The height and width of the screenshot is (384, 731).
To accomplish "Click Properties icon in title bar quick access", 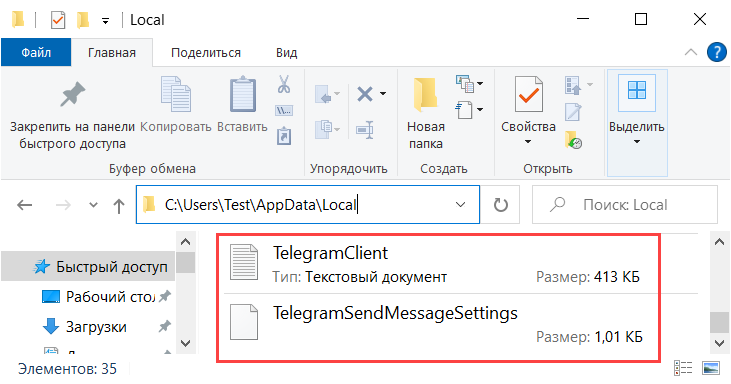I will (x=58, y=20).
